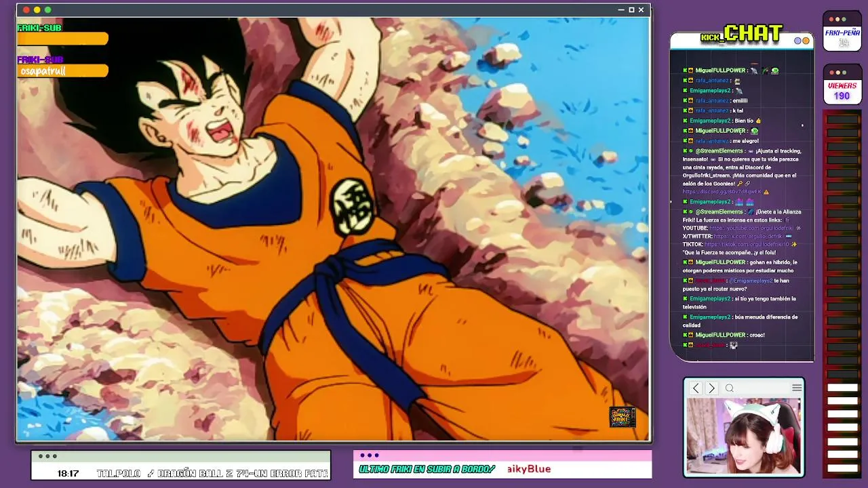Open the Discord invite link in chat
The image size is (868, 488).
pyautogui.click(x=722, y=192)
